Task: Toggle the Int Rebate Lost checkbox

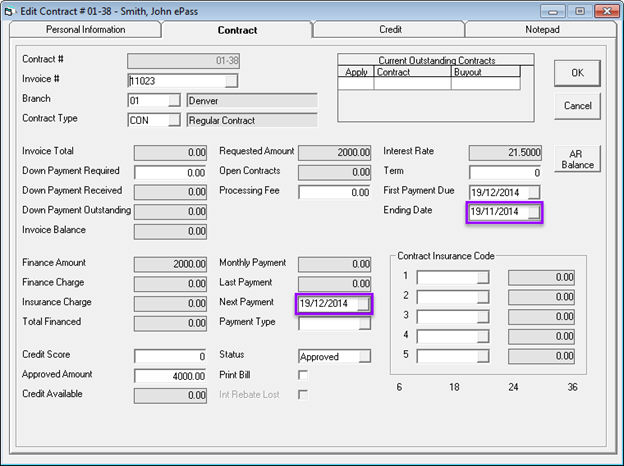Action: 303,395
